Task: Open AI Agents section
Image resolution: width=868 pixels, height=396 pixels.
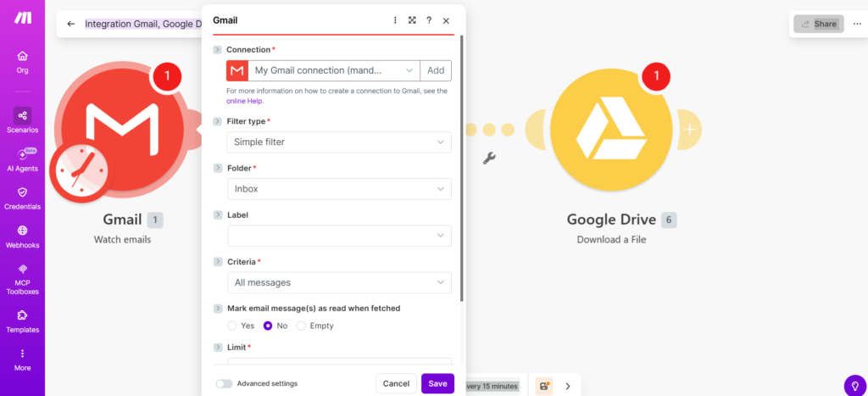Action: (22, 160)
